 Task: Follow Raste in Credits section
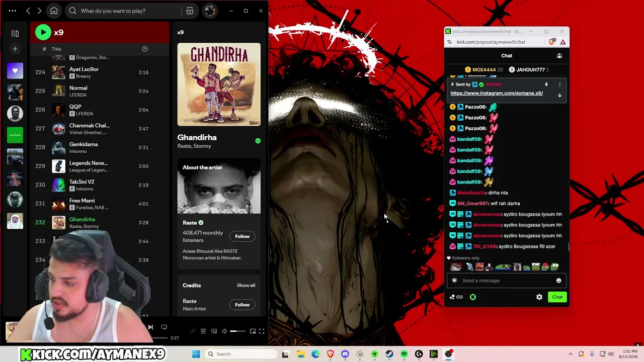(x=242, y=305)
